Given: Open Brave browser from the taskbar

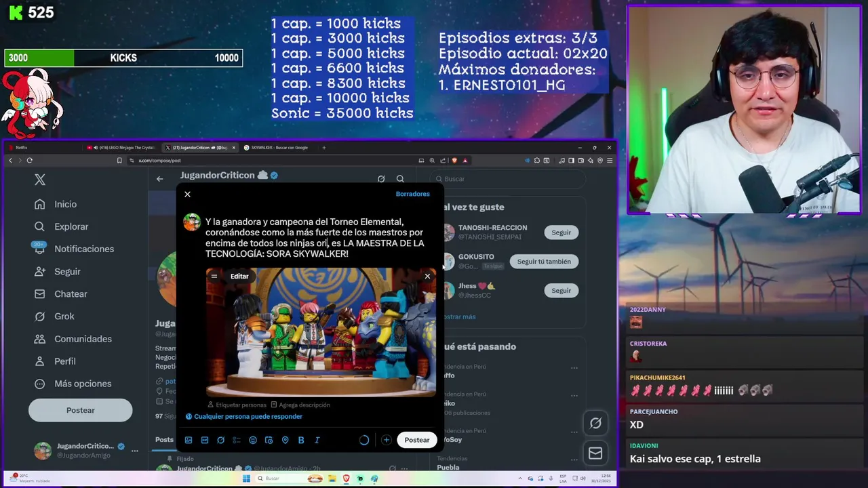Looking at the screenshot, I should tap(346, 479).
